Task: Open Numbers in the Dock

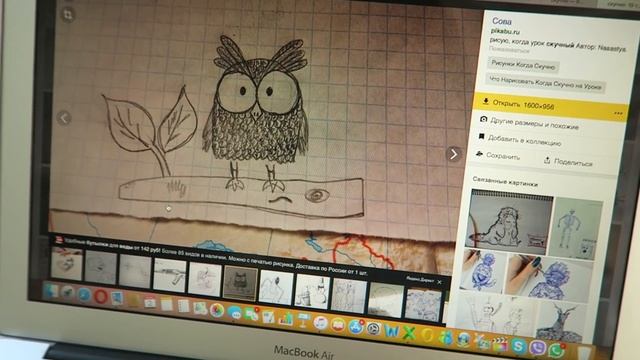Action: point(286,319)
